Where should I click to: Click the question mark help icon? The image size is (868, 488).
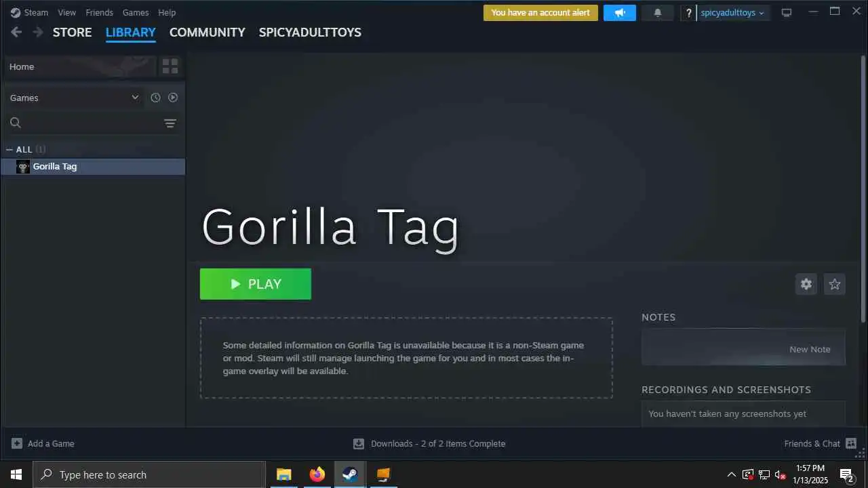[689, 12]
